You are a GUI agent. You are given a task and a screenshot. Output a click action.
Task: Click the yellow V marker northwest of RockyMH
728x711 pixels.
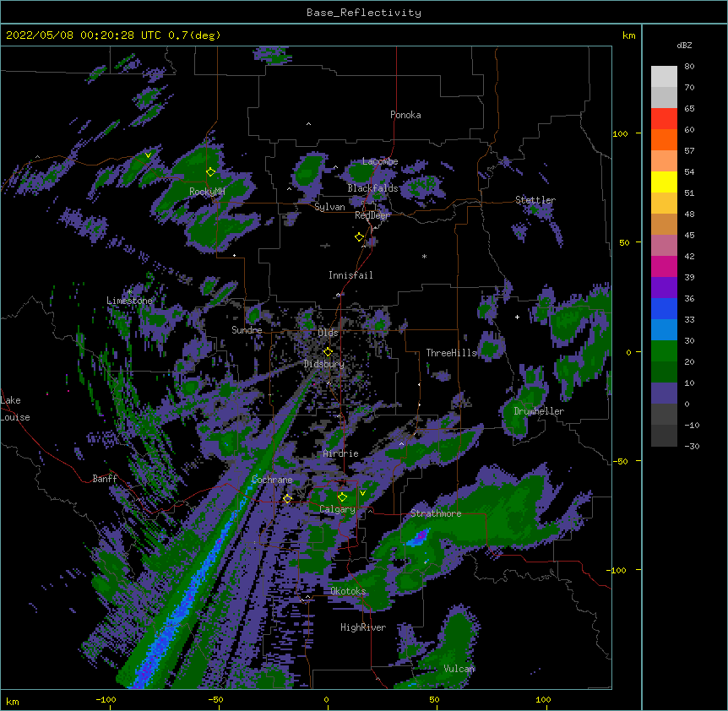click(148, 155)
